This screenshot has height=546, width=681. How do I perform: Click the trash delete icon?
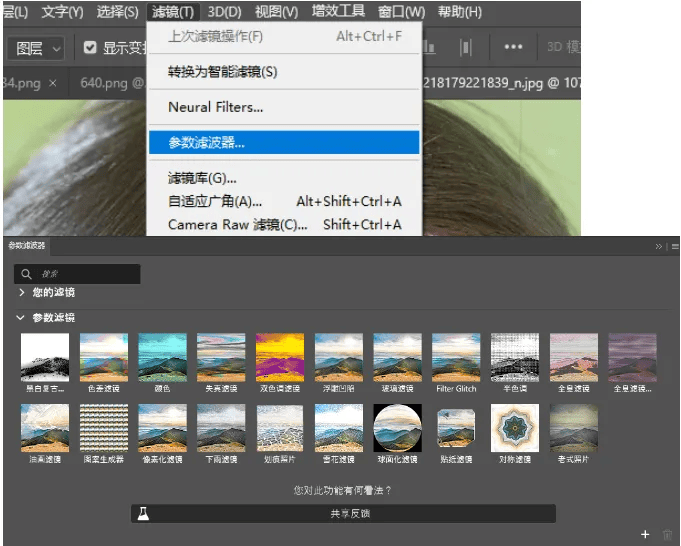[x=667, y=535]
